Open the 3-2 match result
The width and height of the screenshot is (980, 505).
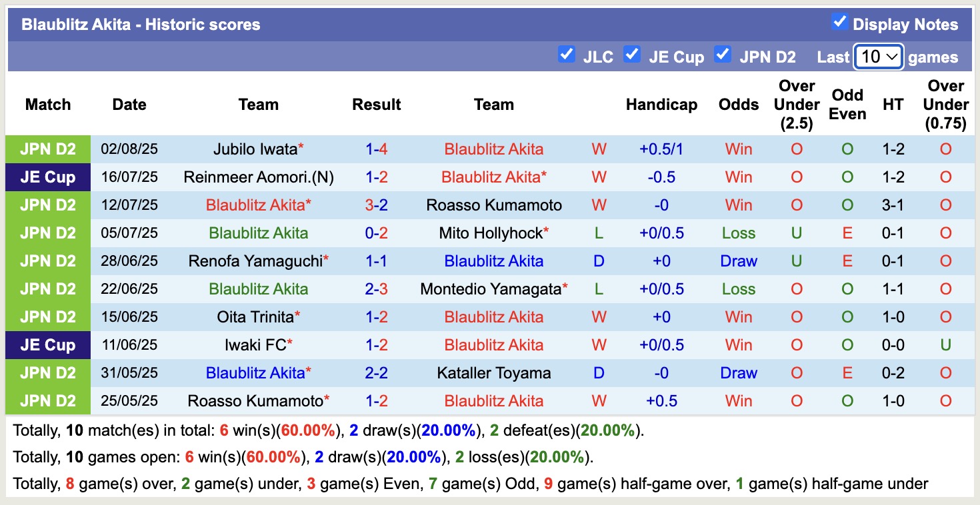pos(377,205)
